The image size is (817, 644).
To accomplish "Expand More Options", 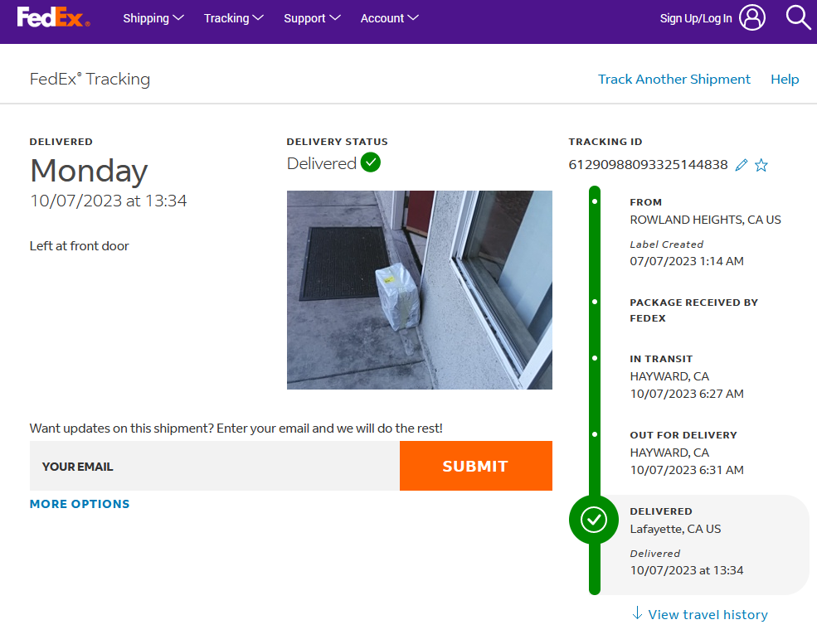I will [80, 504].
